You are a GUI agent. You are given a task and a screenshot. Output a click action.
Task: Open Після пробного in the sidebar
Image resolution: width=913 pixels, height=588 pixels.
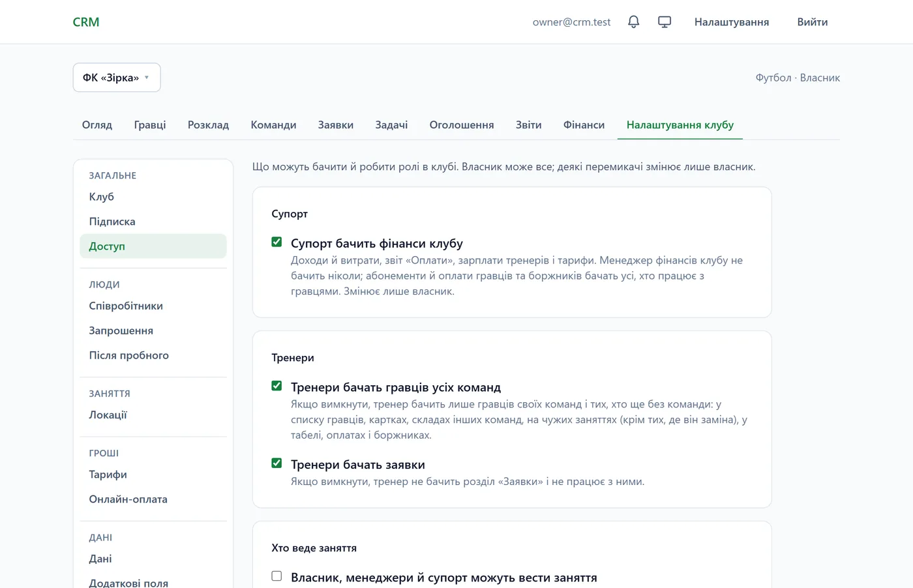pyautogui.click(x=153, y=355)
